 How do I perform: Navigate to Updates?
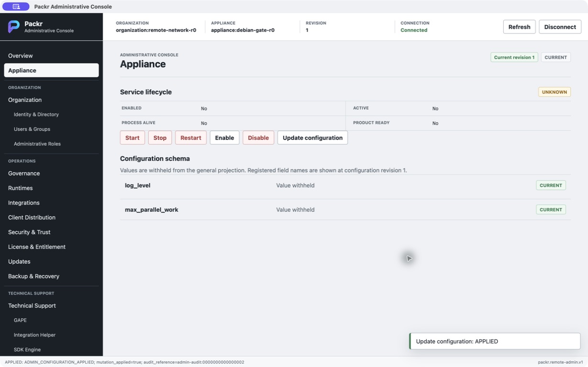click(51, 261)
